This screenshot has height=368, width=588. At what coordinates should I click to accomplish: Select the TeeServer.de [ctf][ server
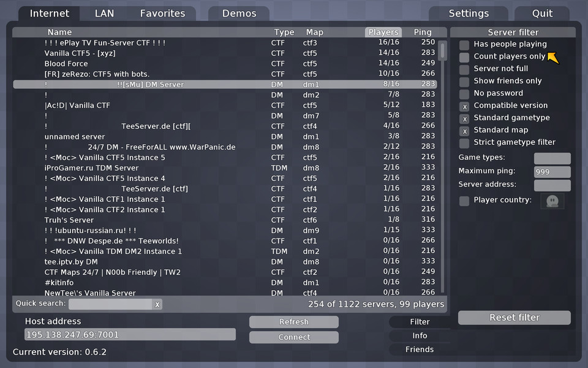point(225,126)
